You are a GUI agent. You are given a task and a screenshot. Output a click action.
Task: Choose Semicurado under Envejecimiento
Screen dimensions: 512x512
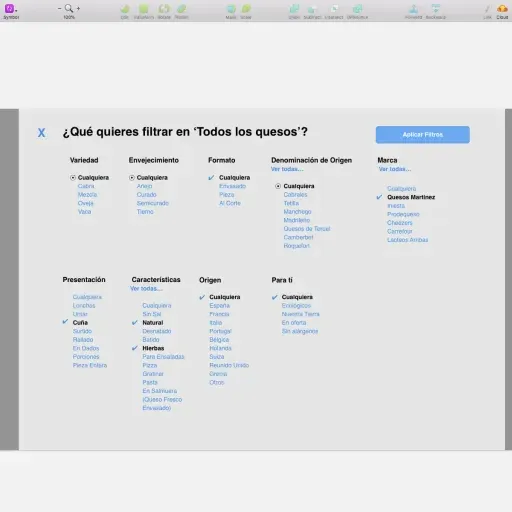click(x=153, y=203)
